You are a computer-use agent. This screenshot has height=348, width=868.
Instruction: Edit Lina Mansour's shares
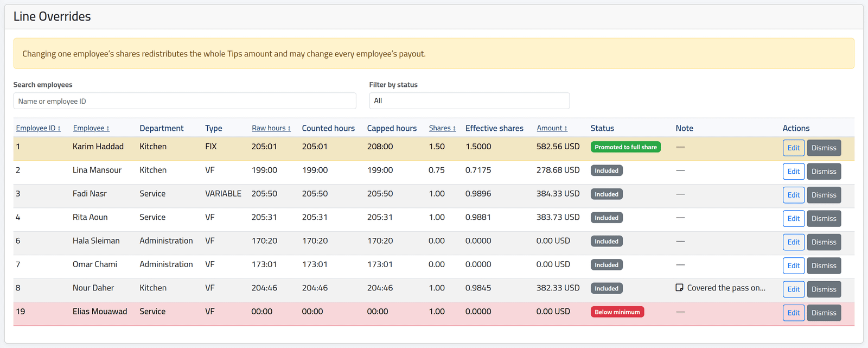click(794, 172)
